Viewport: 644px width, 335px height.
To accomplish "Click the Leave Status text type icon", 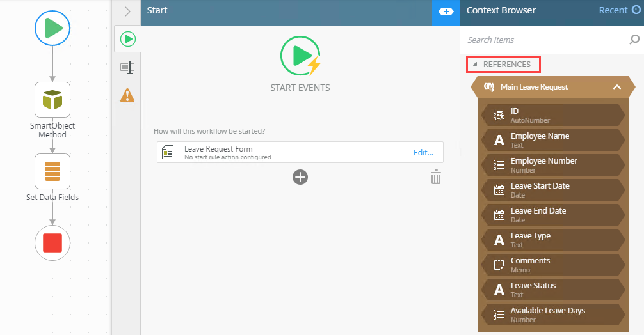I will (499, 290).
